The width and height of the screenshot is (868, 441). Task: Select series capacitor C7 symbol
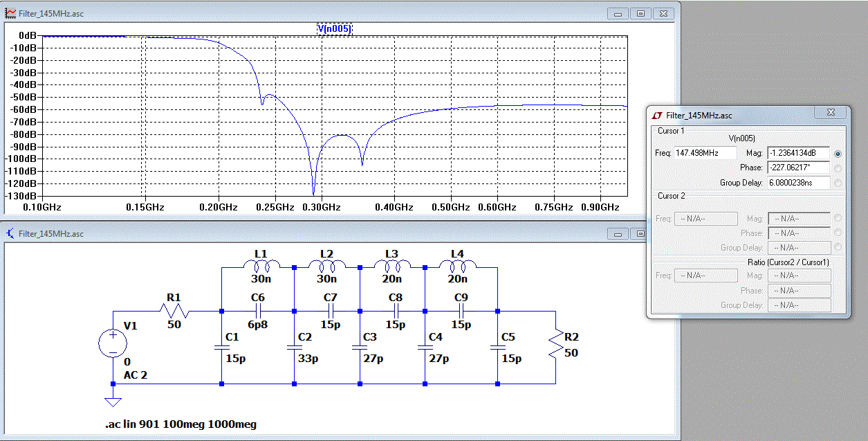330,311
